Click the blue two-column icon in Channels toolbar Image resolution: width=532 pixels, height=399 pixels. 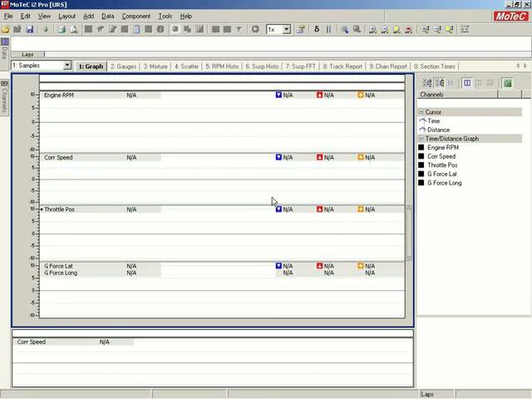(467, 83)
